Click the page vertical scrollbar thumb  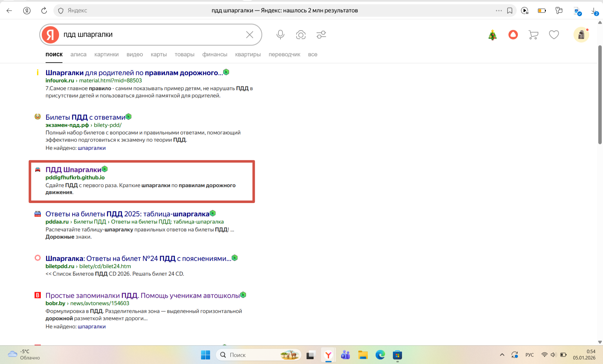pos(600,94)
